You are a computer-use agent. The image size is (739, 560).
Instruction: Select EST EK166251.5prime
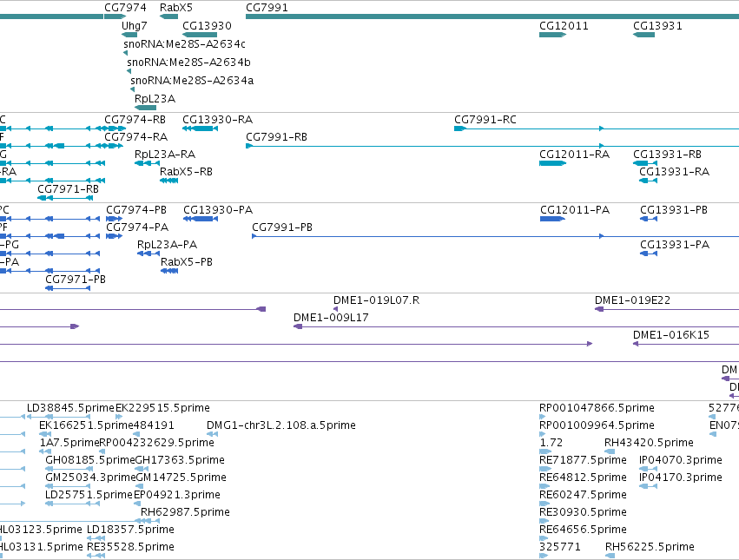(86, 425)
